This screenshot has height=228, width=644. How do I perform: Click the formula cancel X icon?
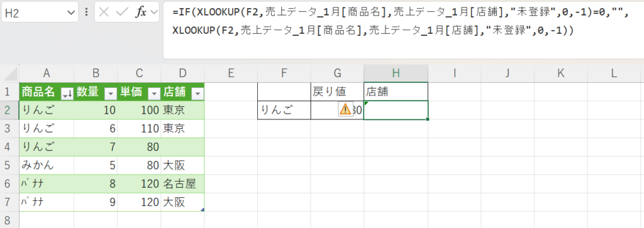pyautogui.click(x=104, y=12)
